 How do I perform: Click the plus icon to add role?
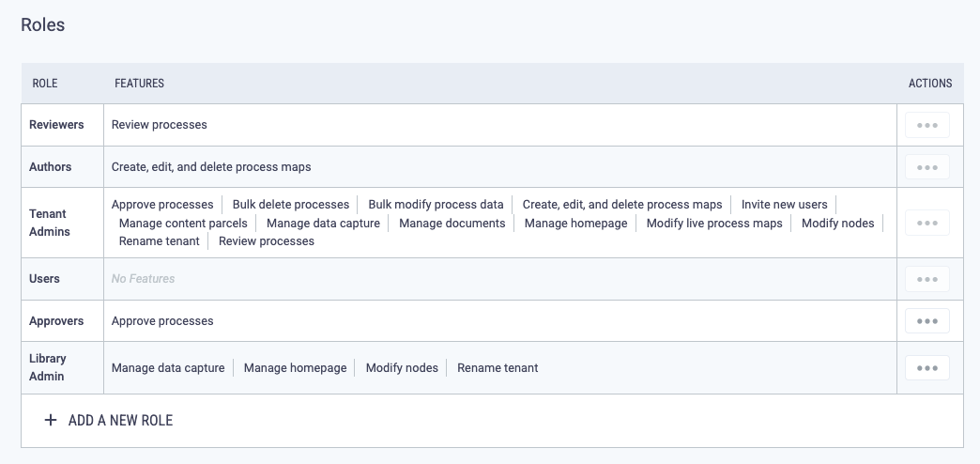coord(51,420)
